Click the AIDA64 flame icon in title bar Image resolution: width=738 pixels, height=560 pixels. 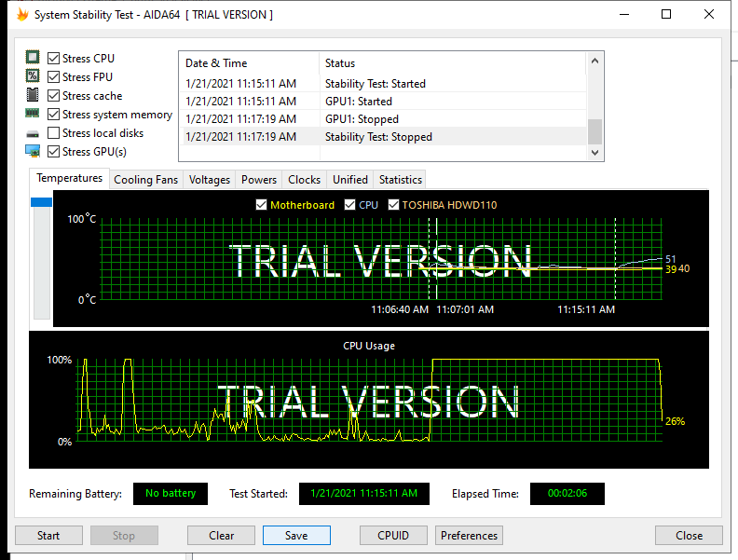pyautogui.click(x=22, y=15)
